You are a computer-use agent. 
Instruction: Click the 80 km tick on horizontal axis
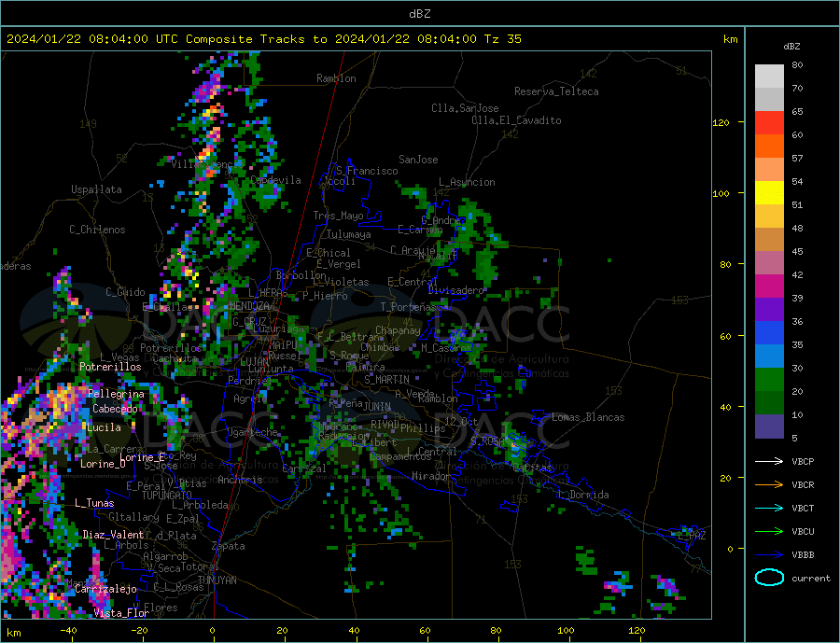click(496, 631)
